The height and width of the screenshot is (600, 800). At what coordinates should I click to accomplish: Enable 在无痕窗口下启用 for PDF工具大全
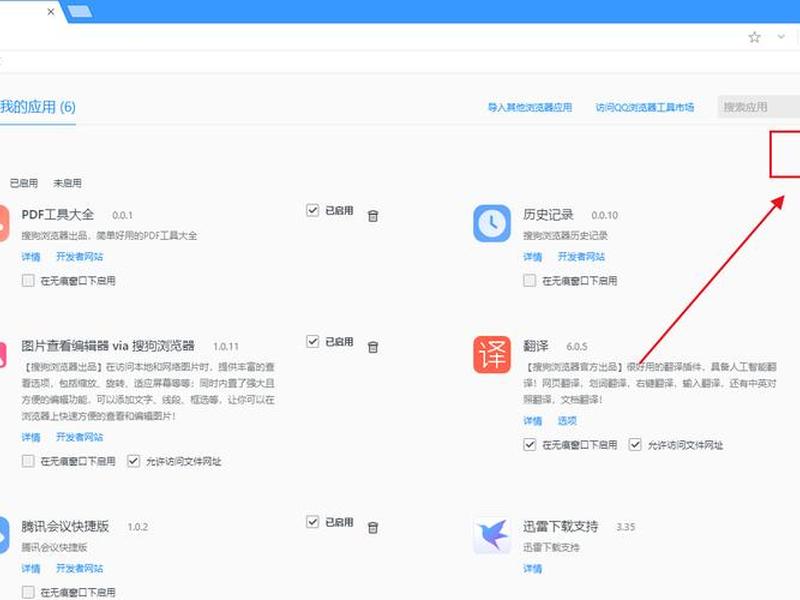pos(28,281)
